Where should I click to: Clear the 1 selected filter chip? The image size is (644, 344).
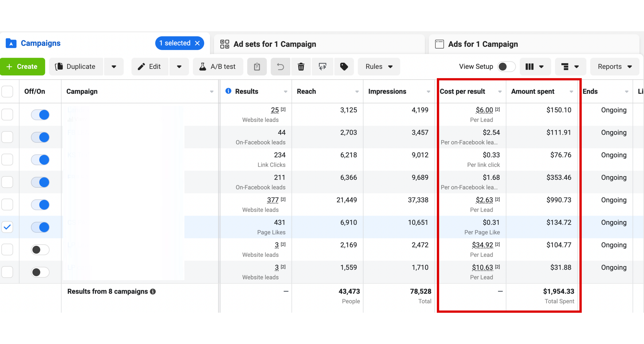[197, 43]
